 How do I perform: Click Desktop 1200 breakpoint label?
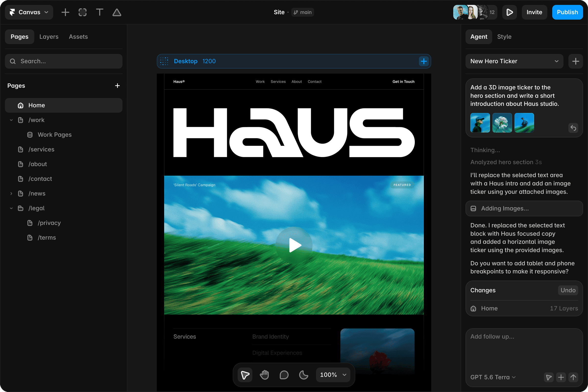coord(195,61)
